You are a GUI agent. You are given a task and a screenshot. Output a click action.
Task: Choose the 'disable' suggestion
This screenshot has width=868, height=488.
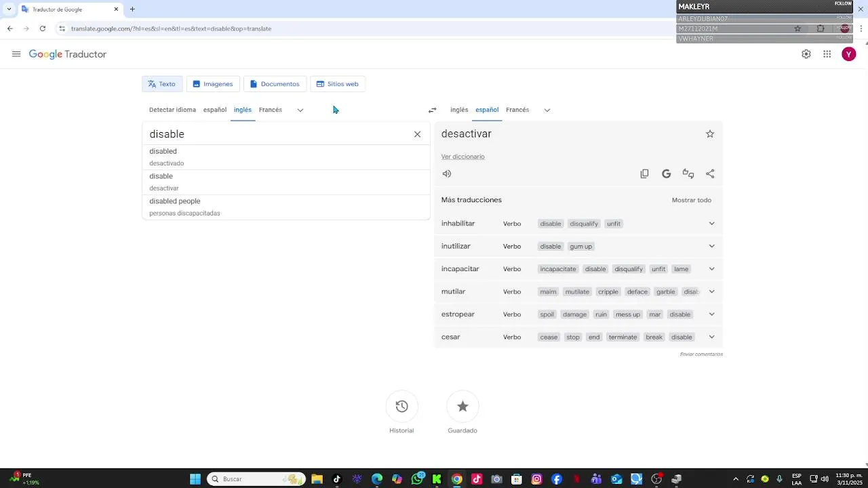point(286,182)
